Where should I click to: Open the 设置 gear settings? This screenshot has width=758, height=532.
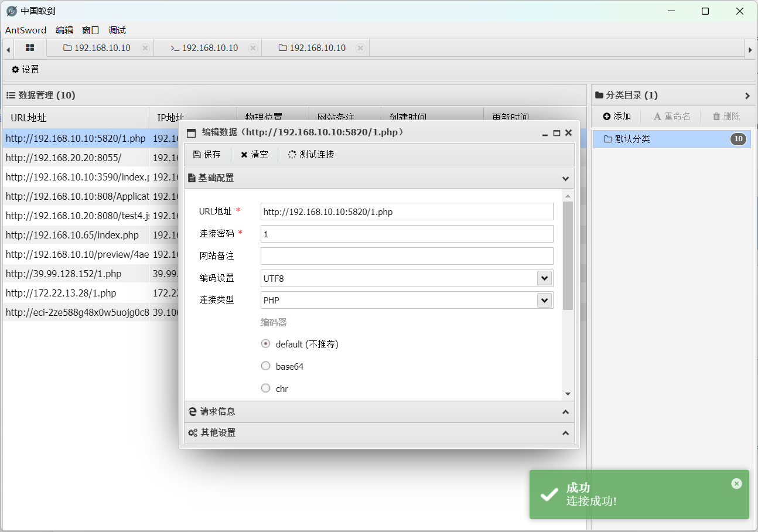tap(25, 70)
